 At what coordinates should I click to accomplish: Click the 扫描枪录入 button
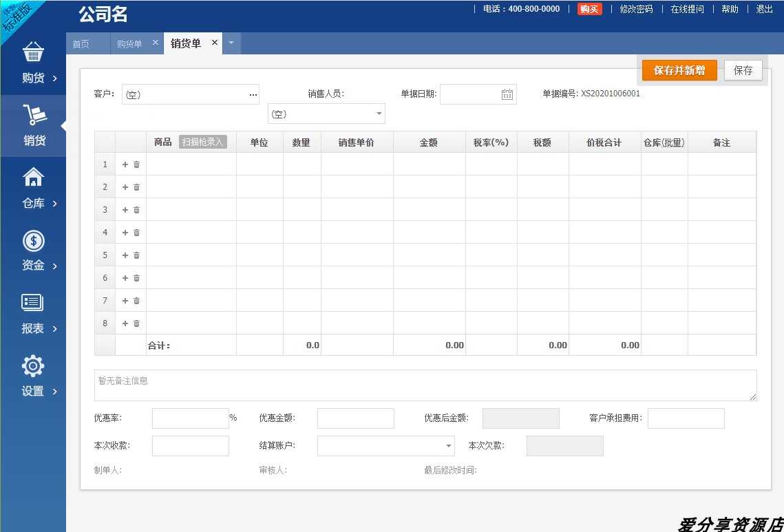click(x=202, y=142)
